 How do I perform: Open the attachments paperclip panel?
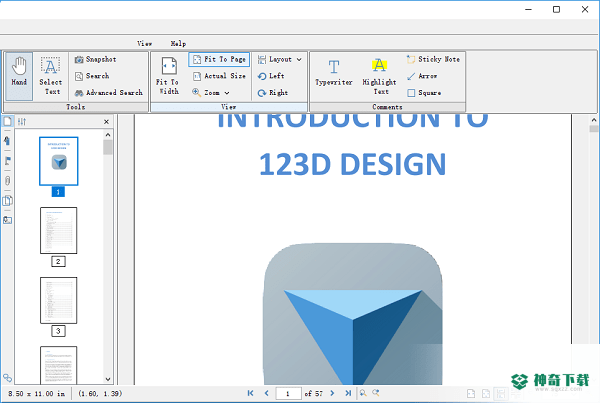(7, 181)
